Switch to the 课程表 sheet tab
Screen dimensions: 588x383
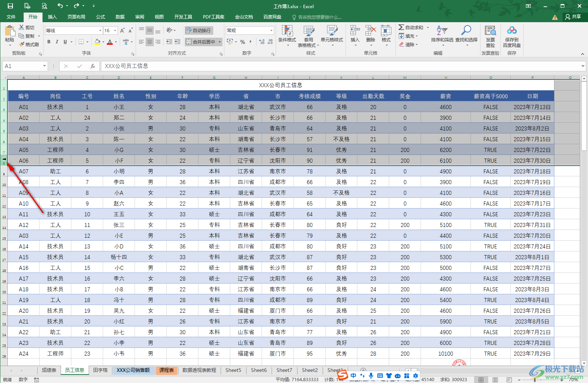point(167,370)
